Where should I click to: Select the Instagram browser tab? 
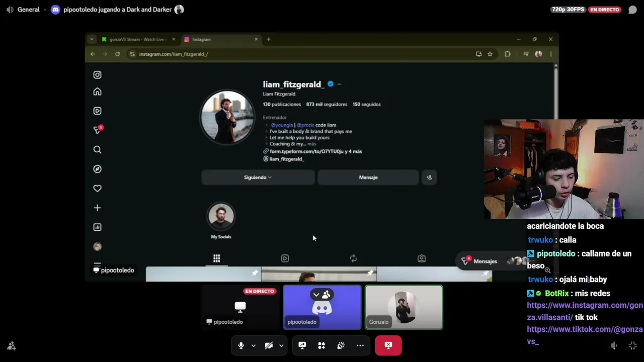(220, 39)
